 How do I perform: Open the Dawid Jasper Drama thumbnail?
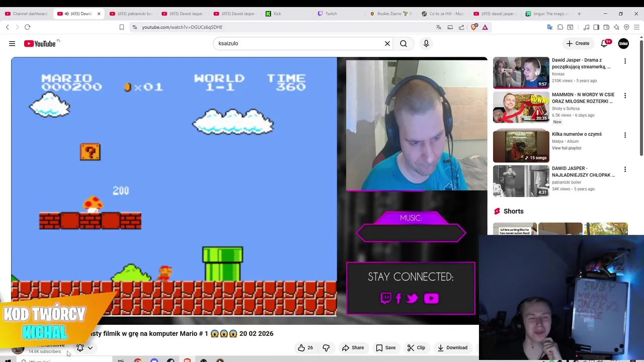(521, 73)
